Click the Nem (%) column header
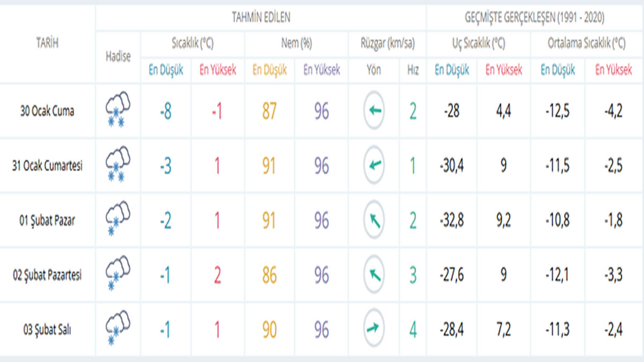Viewport: 644px width, 362px height. (x=296, y=44)
